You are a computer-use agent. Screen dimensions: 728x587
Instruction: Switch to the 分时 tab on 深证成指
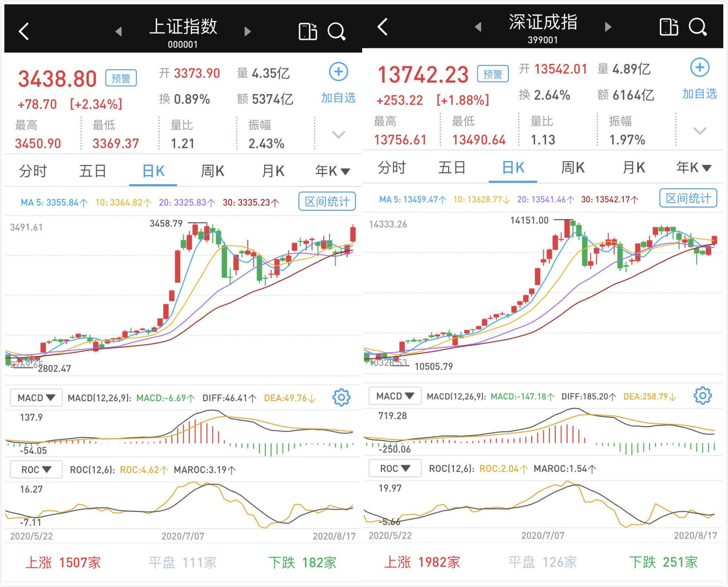pos(391,167)
